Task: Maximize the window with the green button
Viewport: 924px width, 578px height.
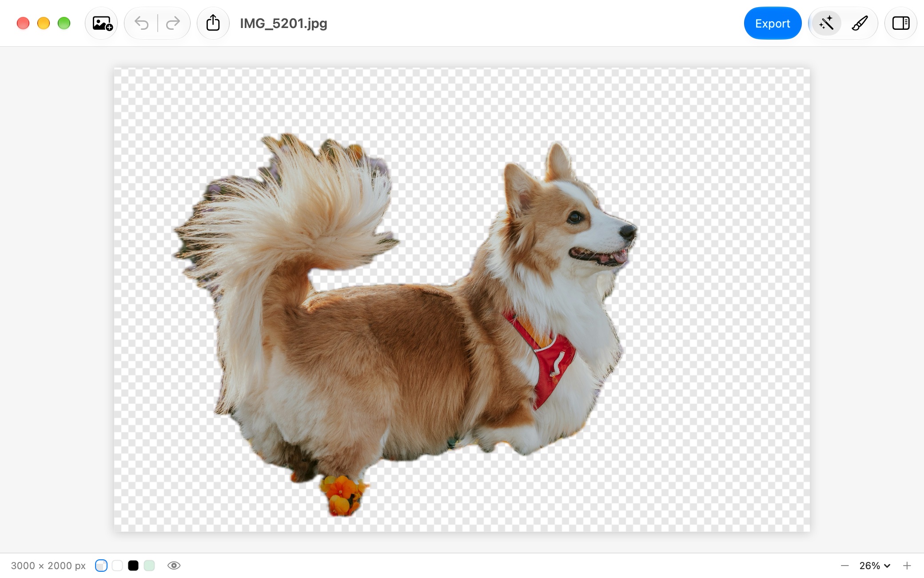Action: pyautogui.click(x=64, y=23)
